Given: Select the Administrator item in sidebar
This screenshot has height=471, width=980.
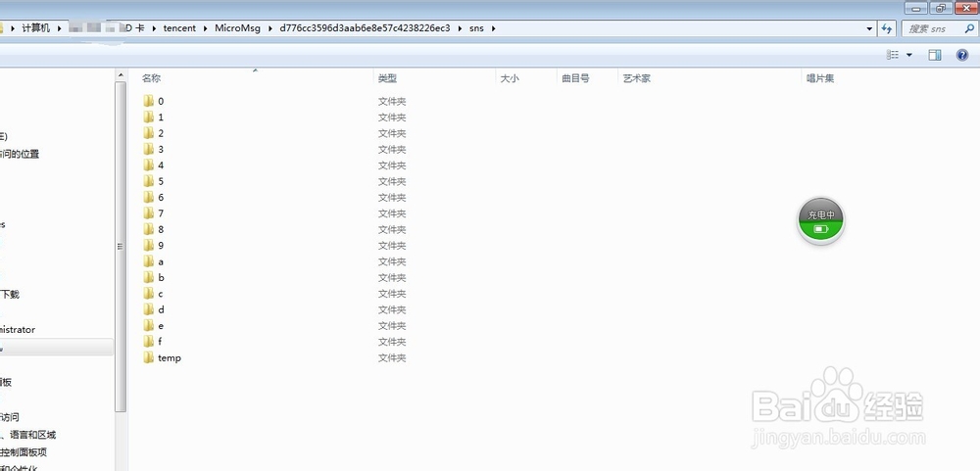Looking at the screenshot, I should pos(18,329).
